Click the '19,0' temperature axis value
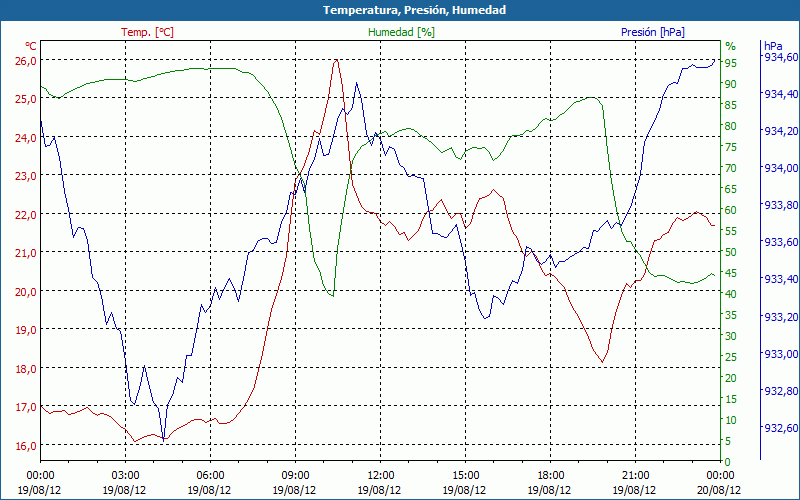 (26, 330)
